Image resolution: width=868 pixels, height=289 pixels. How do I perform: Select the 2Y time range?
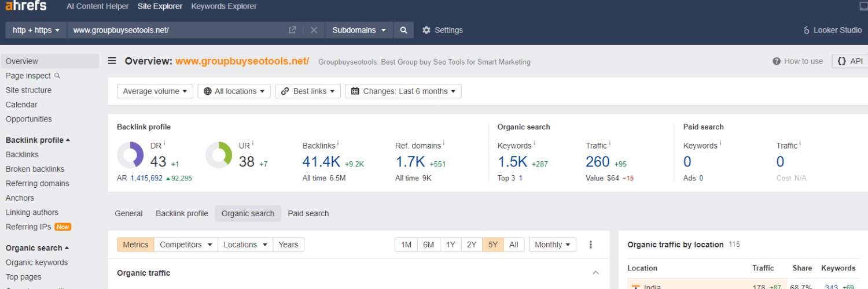click(472, 244)
